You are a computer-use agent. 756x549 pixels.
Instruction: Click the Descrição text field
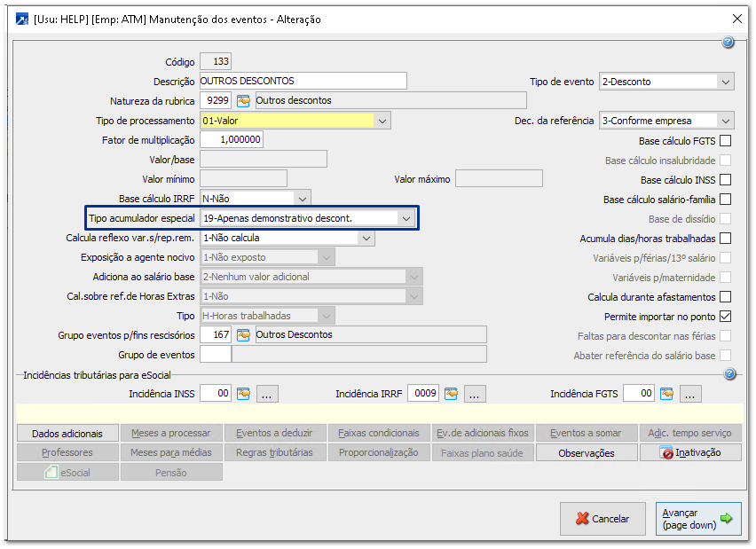coord(303,82)
